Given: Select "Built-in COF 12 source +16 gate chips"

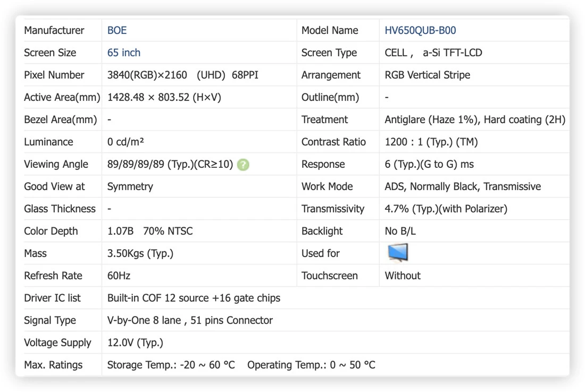Looking at the screenshot, I should click(194, 298).
